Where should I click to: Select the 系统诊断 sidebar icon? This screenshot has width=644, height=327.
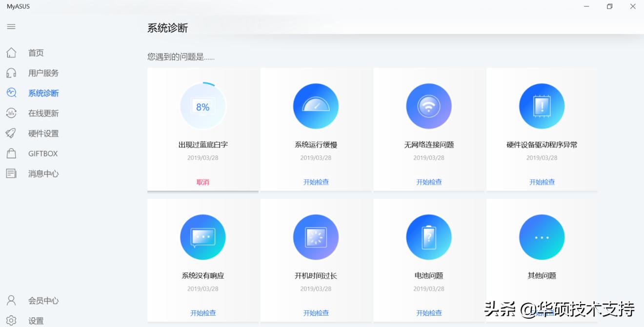click(11, 93)
